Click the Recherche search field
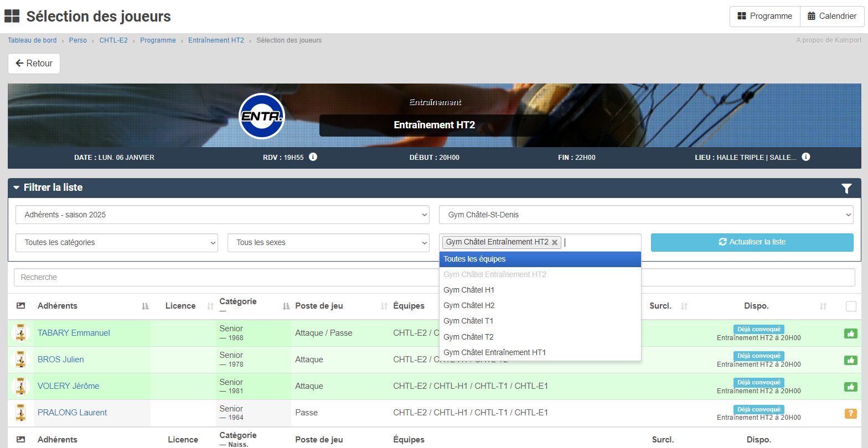The image size is (868, 448). (221, 278)
